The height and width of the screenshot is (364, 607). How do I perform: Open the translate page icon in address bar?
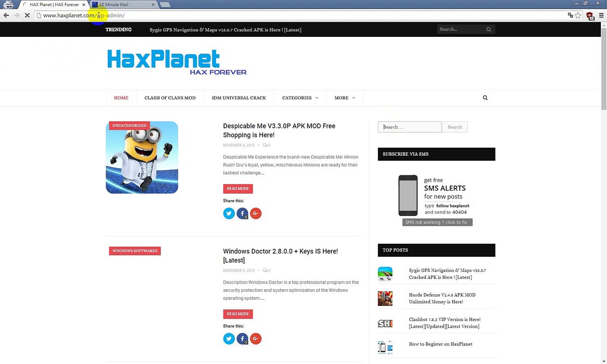click(570, 16)
